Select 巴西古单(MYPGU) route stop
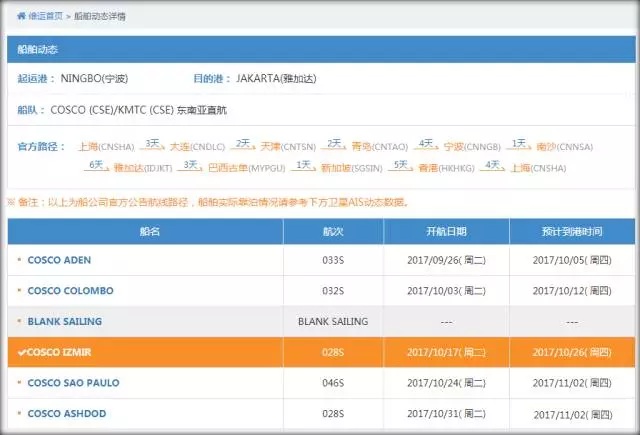The height and width of the screenshot is (435, 640). point(247,168)
